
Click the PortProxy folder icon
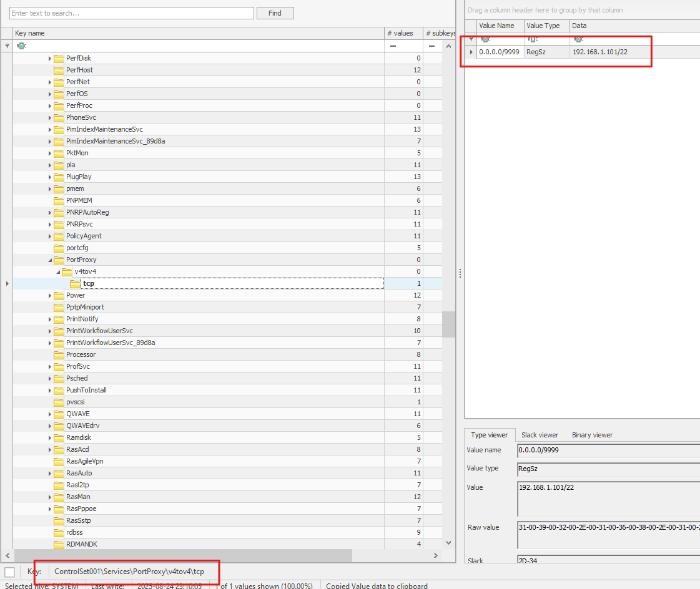[59, 260]
